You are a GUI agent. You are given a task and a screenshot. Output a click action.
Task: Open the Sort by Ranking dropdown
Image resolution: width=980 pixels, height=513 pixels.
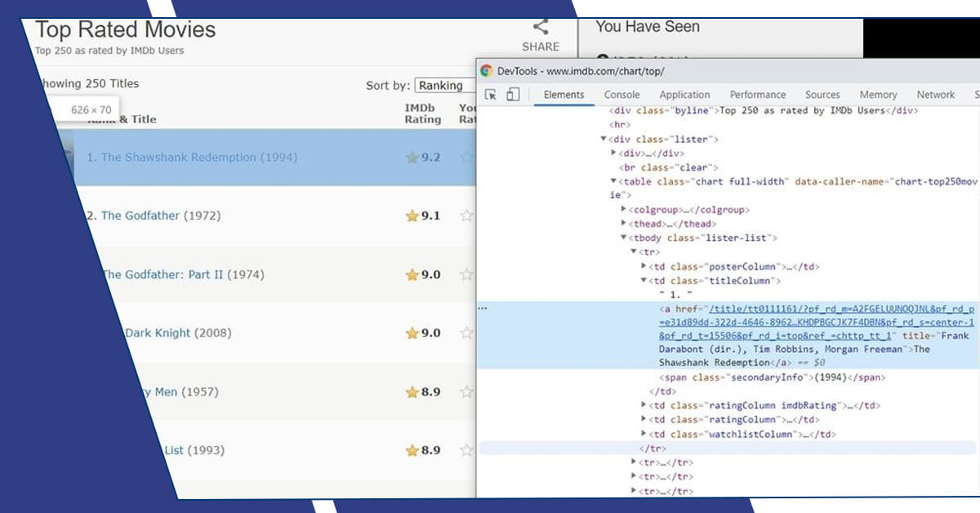pos(445,85)
